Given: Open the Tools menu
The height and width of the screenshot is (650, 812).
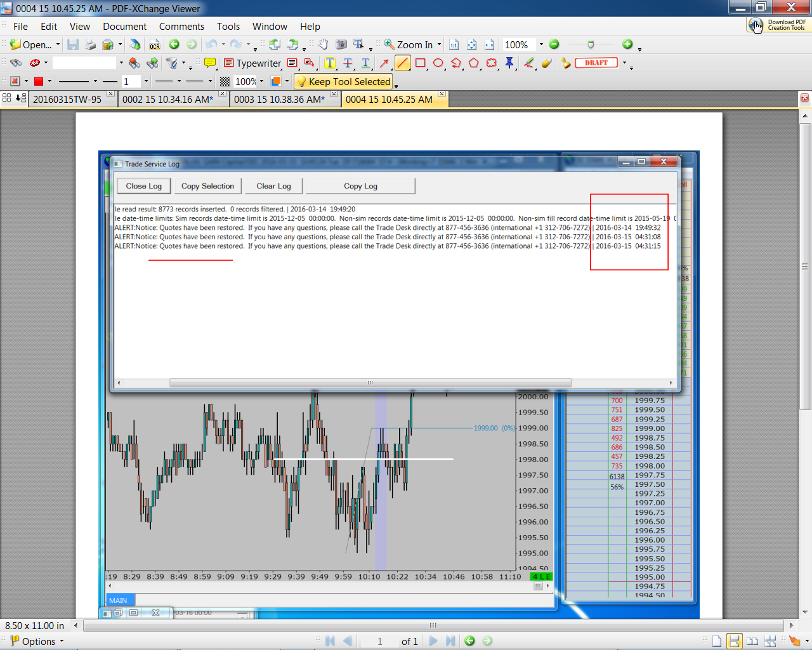Looking at the screenshot, I should [x=228, y=27].
